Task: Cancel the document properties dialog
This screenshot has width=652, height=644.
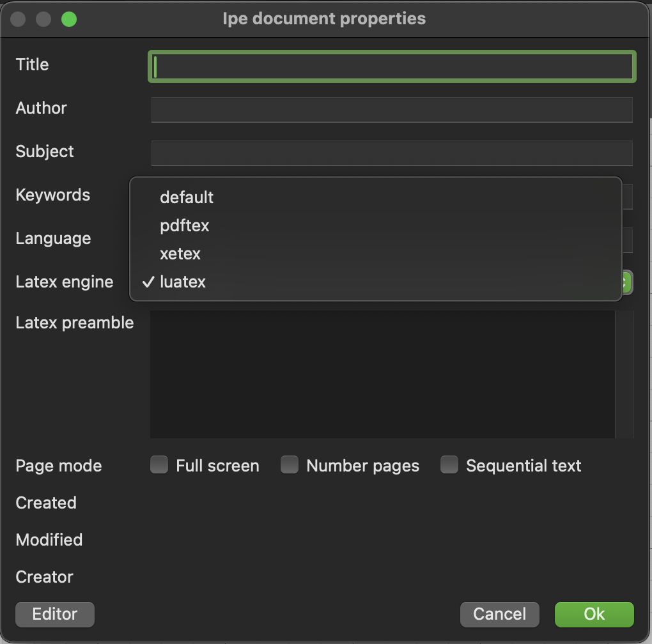Action: (499, 614)
